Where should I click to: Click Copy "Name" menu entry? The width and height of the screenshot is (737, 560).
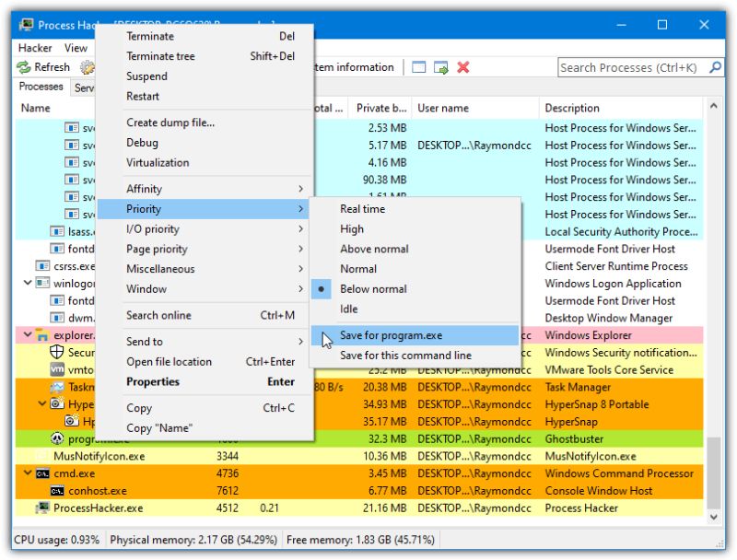(x=204, y=428)
